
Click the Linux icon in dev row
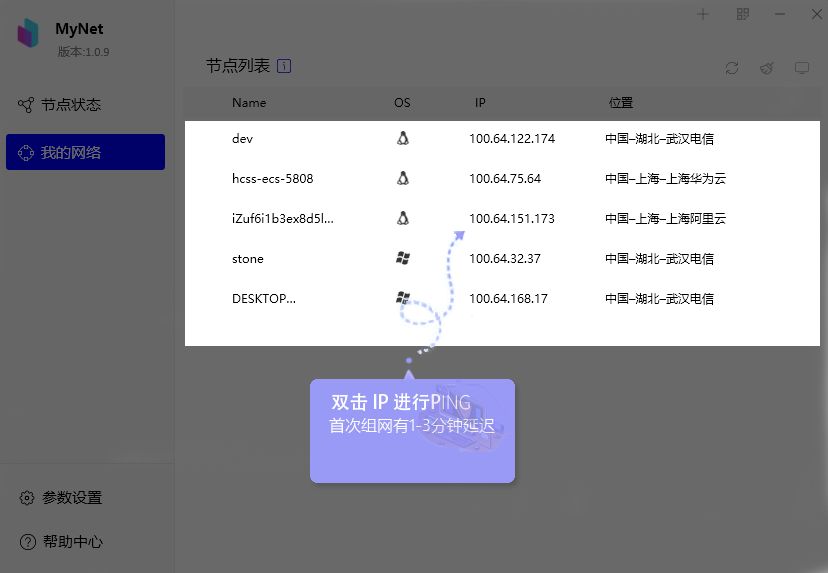point(402,138)
